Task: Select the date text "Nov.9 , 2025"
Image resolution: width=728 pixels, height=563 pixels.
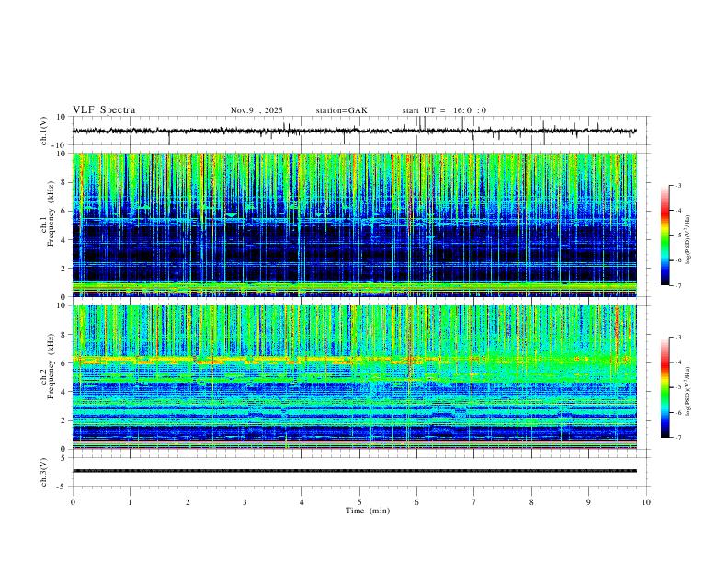Action: (x=256, y=110)
